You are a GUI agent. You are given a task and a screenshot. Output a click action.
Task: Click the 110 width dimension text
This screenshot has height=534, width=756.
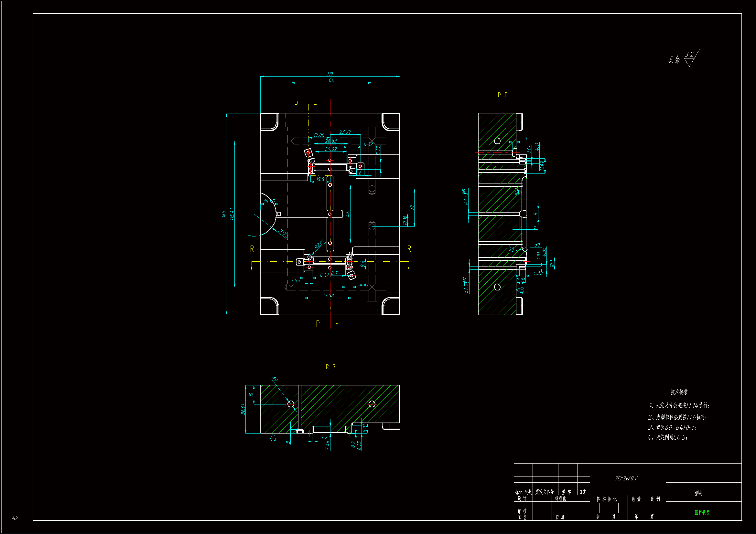(x=330, y=74)
